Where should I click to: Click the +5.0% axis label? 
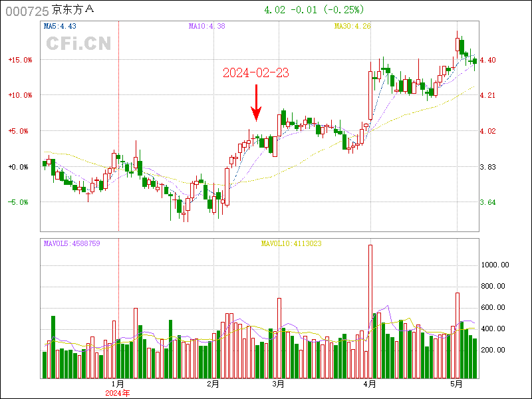click(19, 131)
